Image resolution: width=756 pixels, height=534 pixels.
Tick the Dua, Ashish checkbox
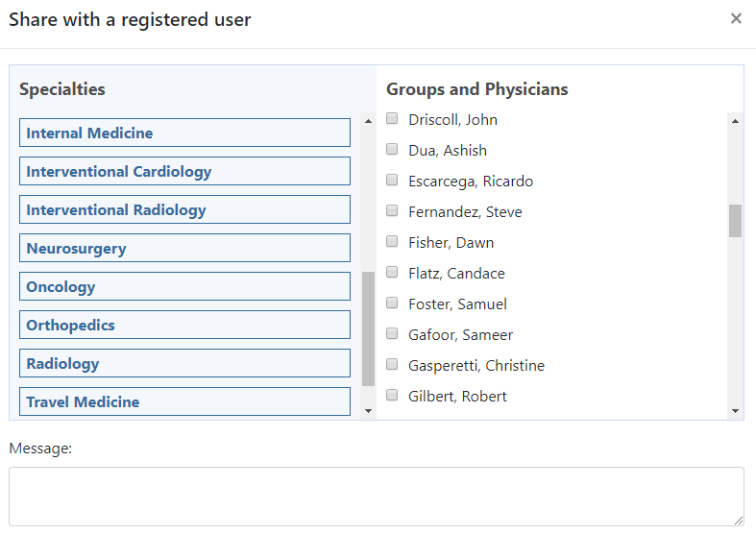click(392, 150)
